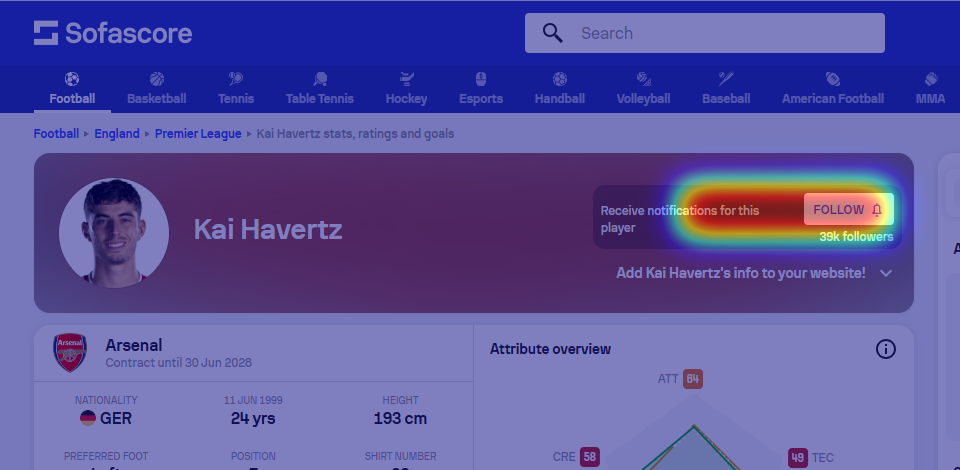Click the Sofascore logo

click(x=113, y=33)
